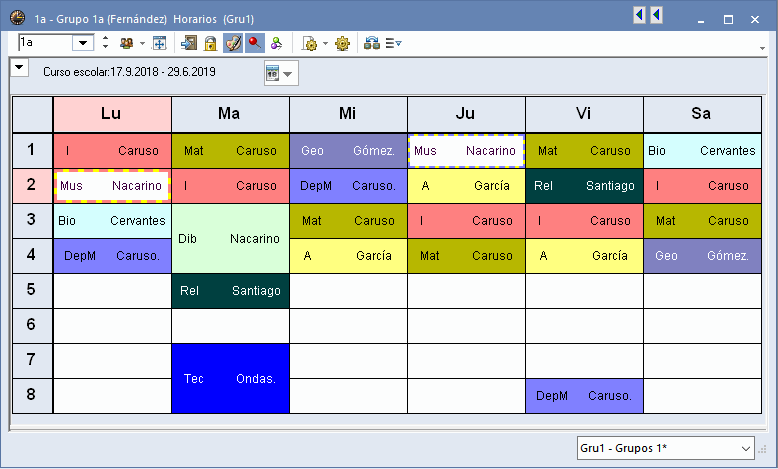Select Tuesday Tec Ondas blue lesson block

(230, 379)
